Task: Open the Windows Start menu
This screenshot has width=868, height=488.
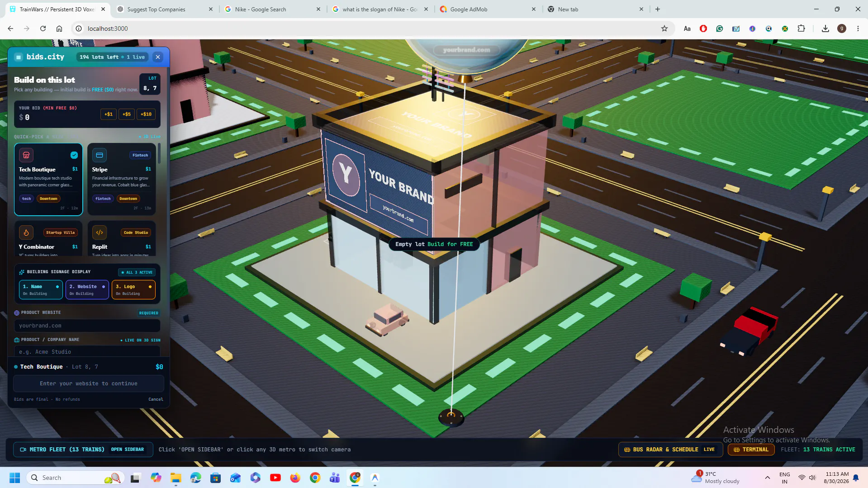Action: (x=15, y=478)
